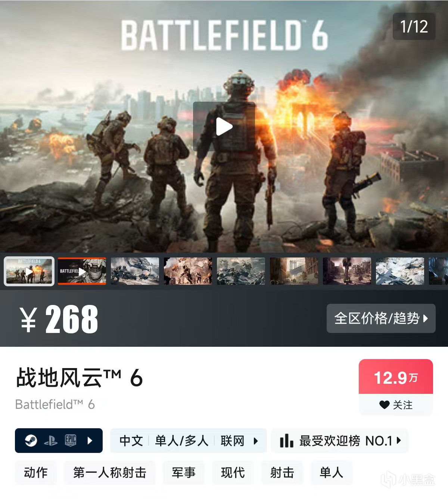
Task: Expand the 中文 单人/多人 联网 details
Action: pyautogui.click(x=188, y=441)
